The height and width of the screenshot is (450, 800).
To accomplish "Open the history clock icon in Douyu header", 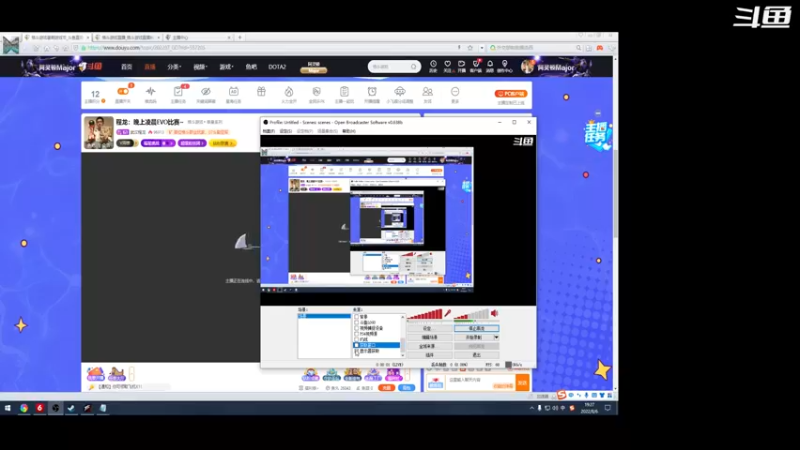I will click(x=433, y=64).
